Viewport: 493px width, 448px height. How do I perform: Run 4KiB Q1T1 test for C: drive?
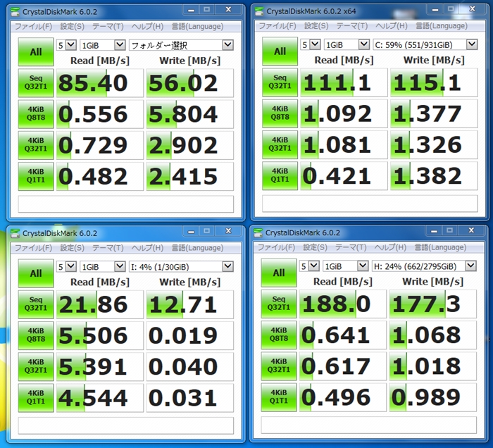pos(280,175)
